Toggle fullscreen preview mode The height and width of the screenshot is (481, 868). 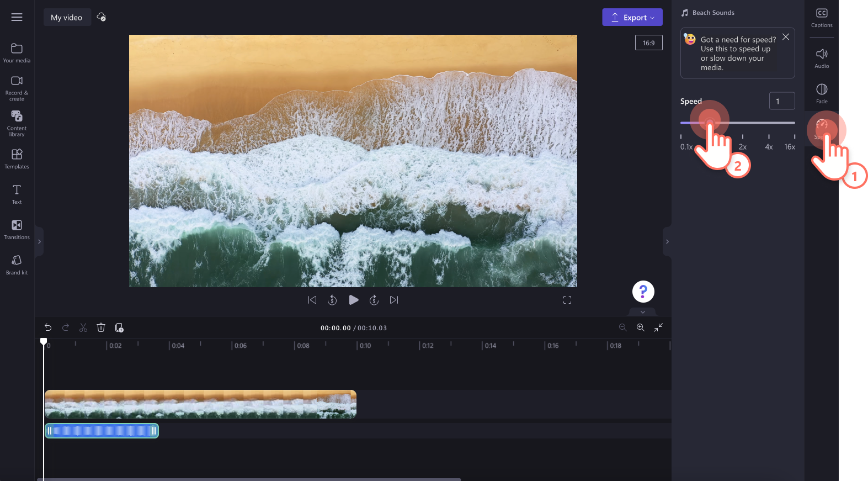[567, 300]
